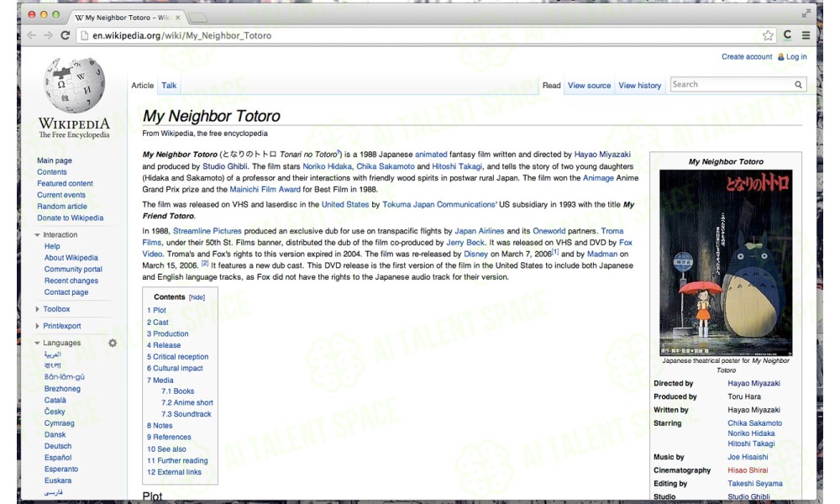Screen dimensions: 840x504
Task: Click the fullscreen arrows icon in title bar
Action: (x=806, y=14)
